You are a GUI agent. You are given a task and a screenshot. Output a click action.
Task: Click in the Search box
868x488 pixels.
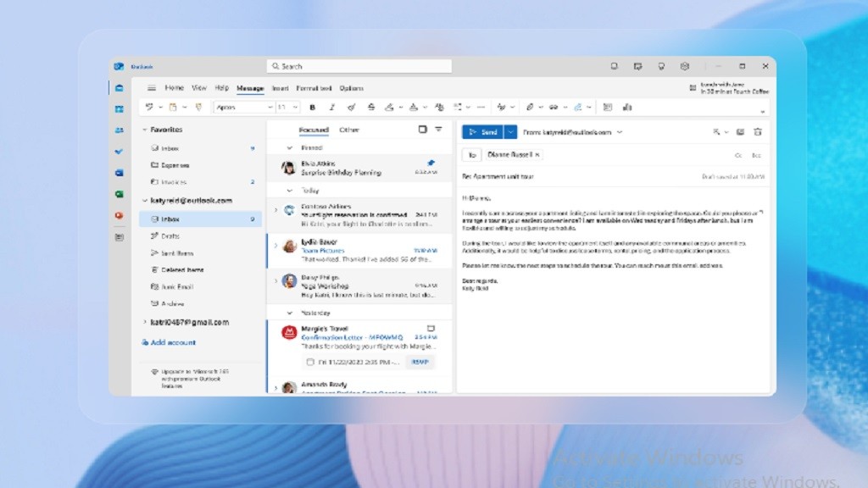pyautogui.click(x=359, y=66)
